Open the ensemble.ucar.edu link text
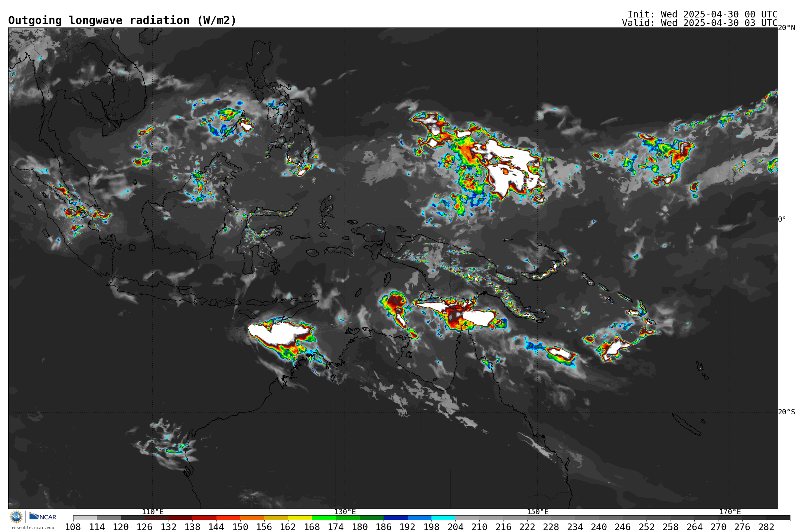This screenshot has height=532, width=802. point(33,528)
